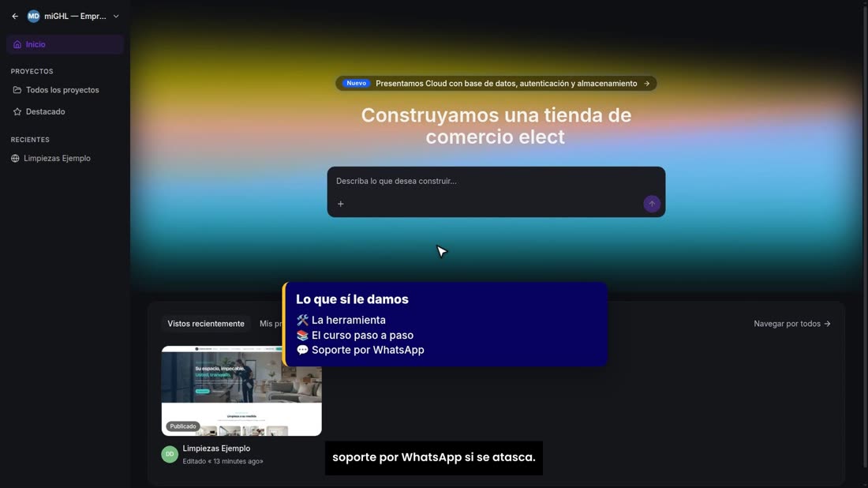This screenshot has width=868, height=488.
Task: Open the Inicio home item
Action: [65, 44]
